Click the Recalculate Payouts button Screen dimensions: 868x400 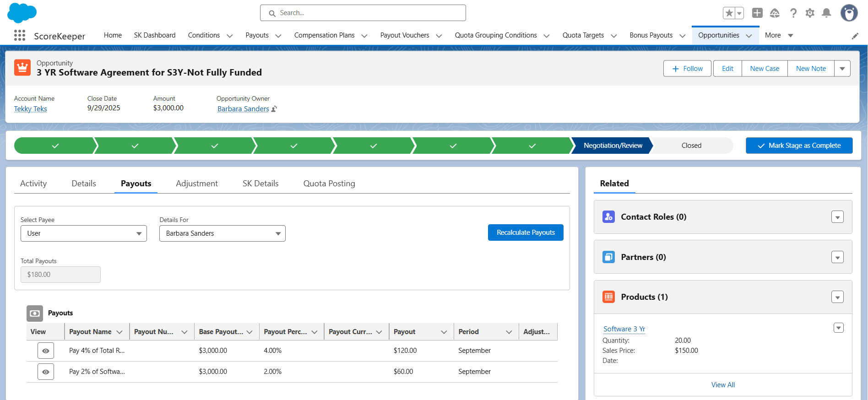[526, 232]
